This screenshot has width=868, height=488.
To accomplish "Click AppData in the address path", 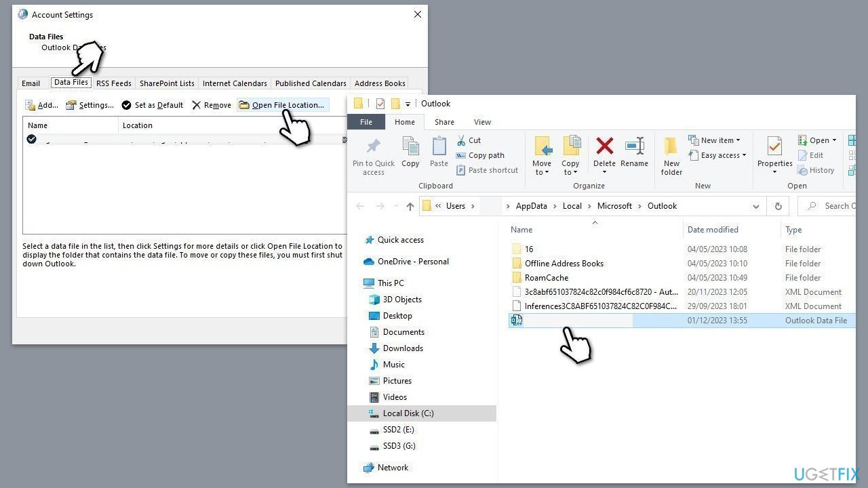I will 532,206.
